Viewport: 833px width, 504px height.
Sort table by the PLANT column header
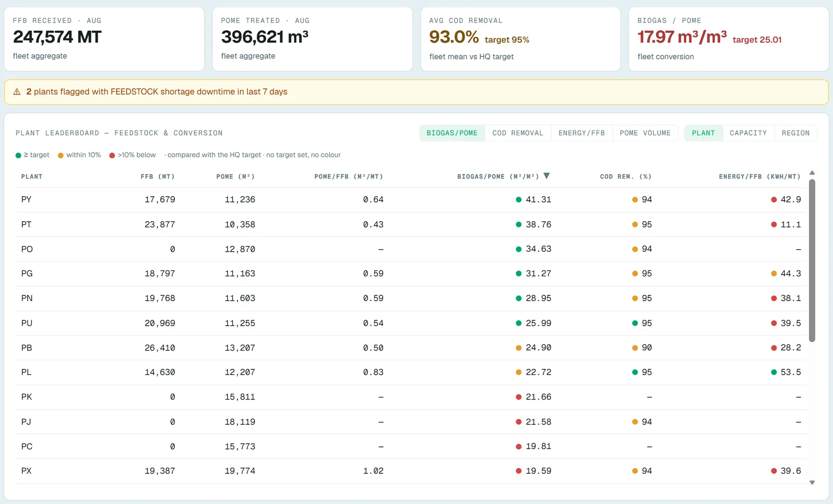point(32,177)
